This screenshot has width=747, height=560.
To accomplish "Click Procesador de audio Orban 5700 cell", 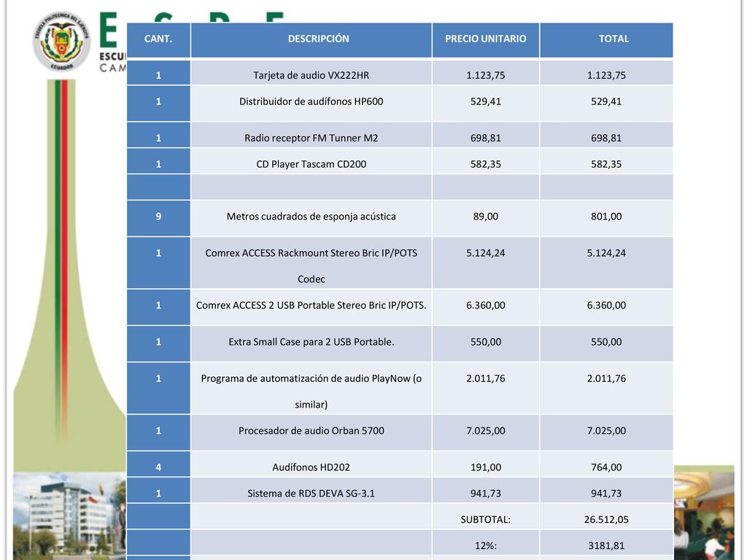I will (311, 433).
